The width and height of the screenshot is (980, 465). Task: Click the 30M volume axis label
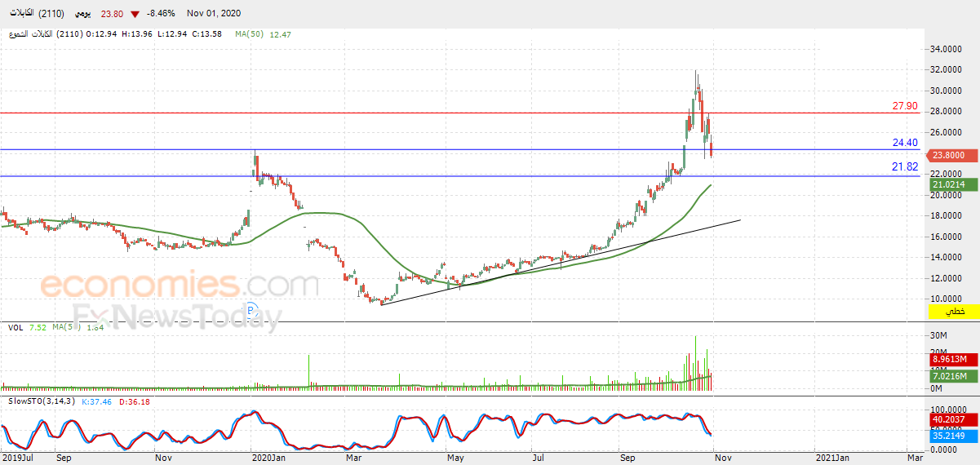coord(940,336)
